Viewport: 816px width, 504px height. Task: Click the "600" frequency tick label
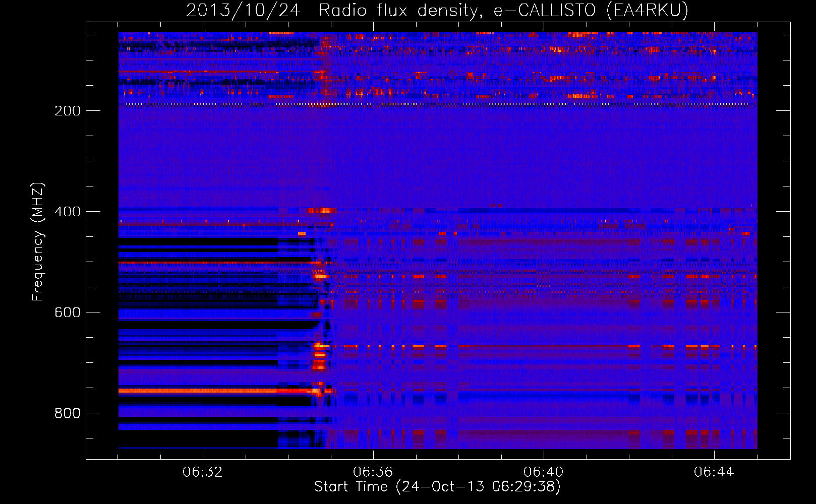68,312
